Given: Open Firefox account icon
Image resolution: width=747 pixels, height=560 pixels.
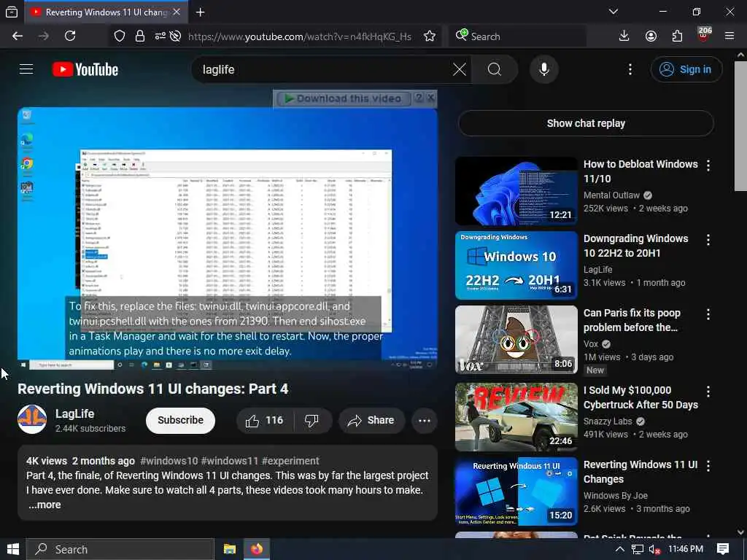Looking at the screenshot, I should coord(651,36).
